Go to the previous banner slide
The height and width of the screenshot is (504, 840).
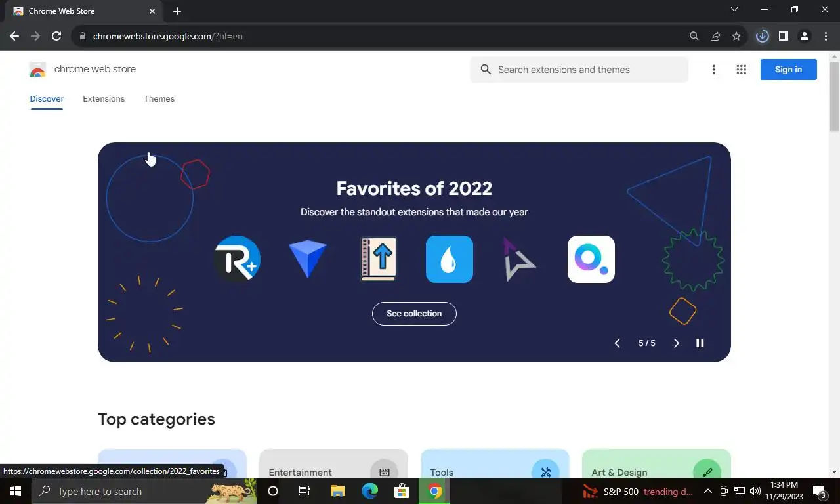coord(617,343)
